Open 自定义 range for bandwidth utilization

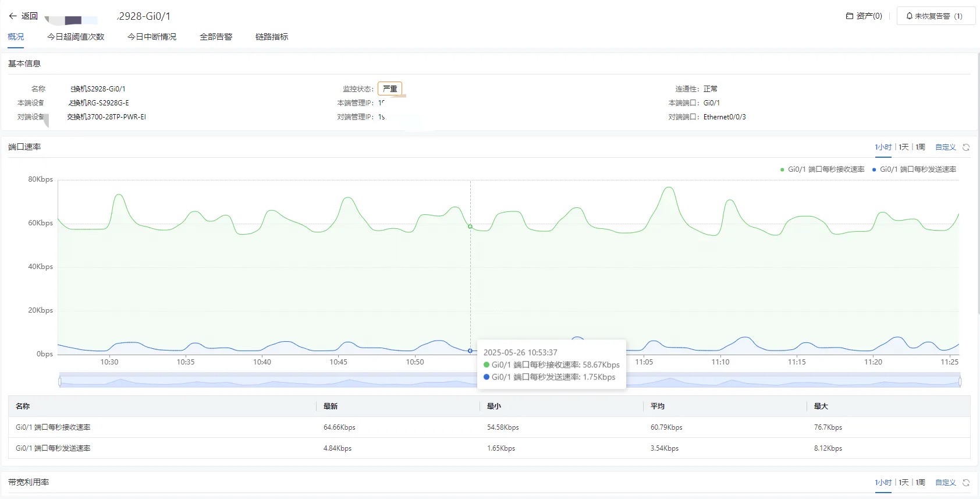click(x=946, y=483)
